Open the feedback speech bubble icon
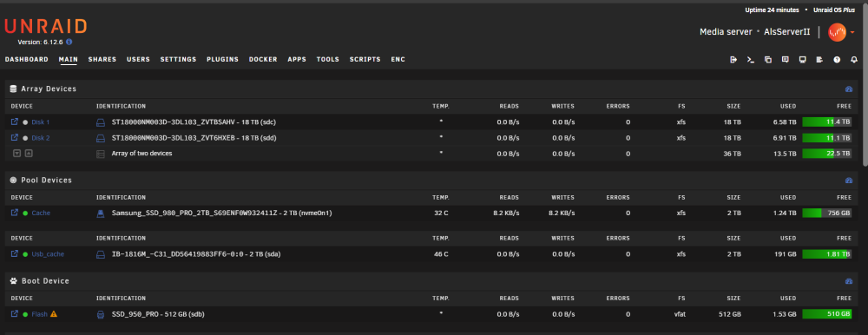 click(785, 60)
